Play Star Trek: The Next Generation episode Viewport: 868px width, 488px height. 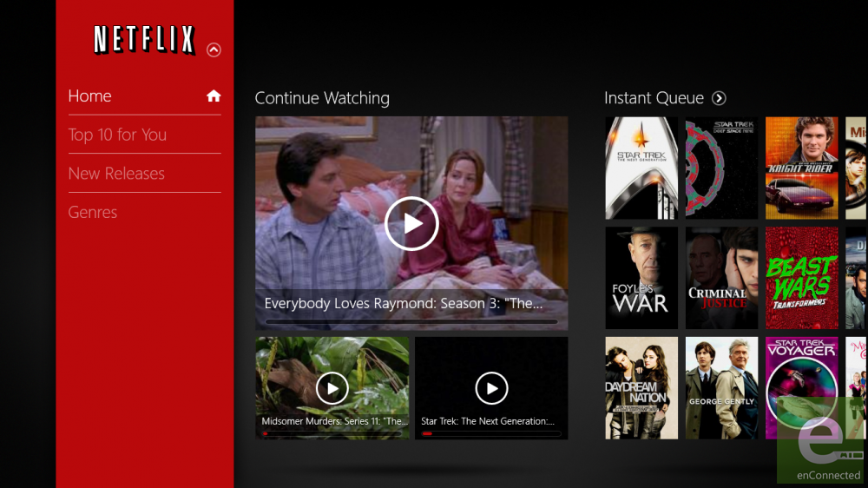tap(491, 388)
